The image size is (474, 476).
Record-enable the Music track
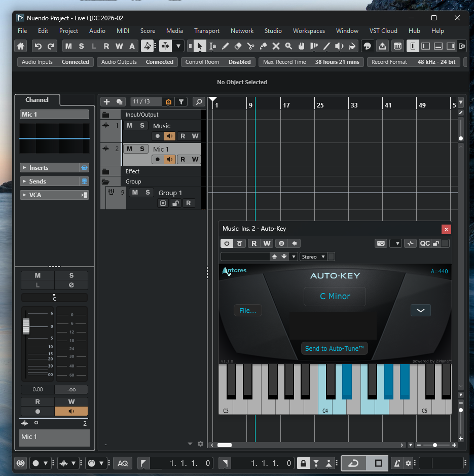click(x=157, y=136)
